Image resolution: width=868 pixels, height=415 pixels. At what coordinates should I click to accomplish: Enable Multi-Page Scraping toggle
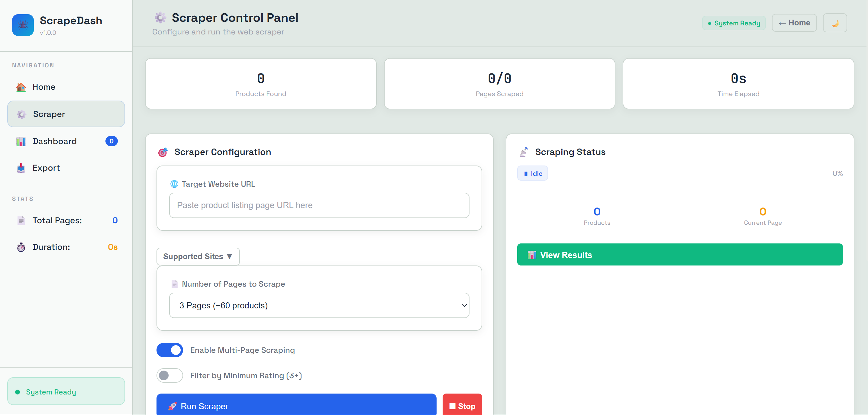[169, 350]
